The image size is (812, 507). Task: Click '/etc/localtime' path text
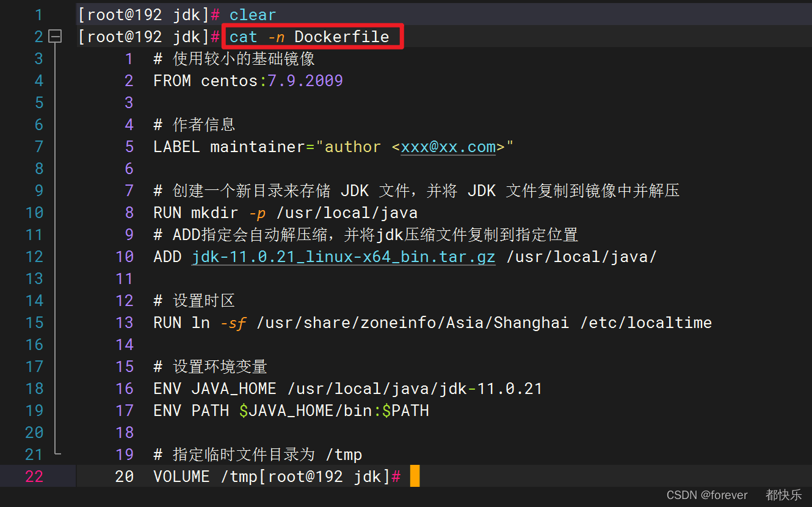point(645,323)
